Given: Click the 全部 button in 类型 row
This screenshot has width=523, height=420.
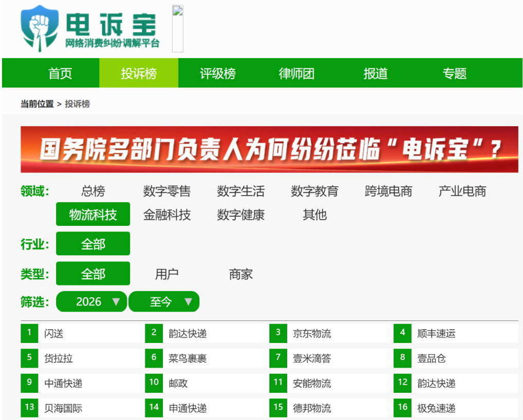Looking at the screenshot, I should (93, 274).
